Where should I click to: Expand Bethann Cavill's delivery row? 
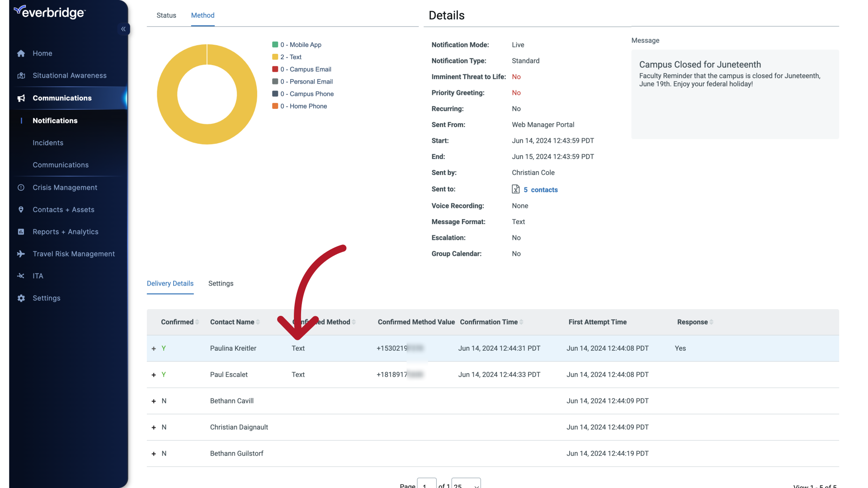[153, 401]
